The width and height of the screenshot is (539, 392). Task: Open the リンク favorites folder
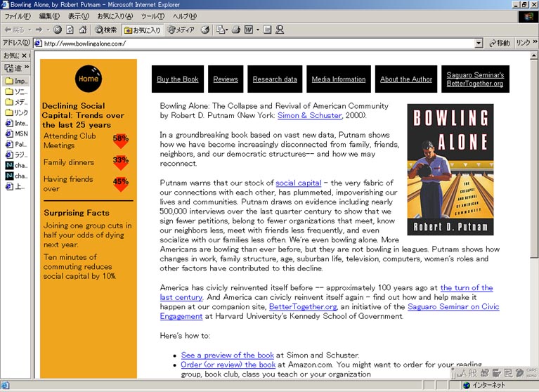(x=16, y=112)
